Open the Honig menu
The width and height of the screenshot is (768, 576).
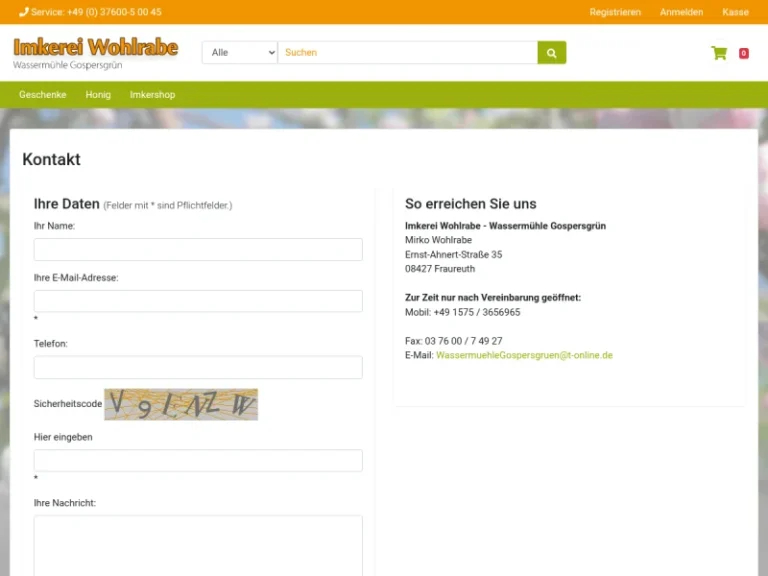point(98,95)
